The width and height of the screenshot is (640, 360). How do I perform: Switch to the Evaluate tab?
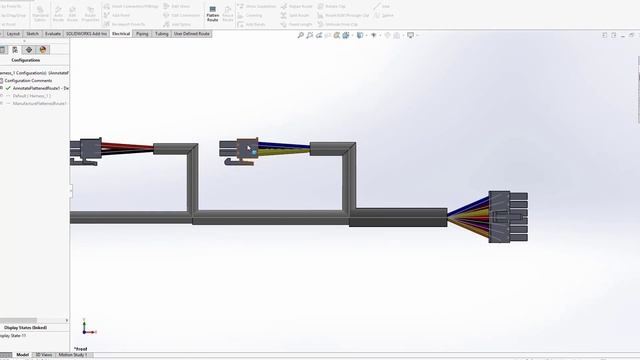(53, 34)
